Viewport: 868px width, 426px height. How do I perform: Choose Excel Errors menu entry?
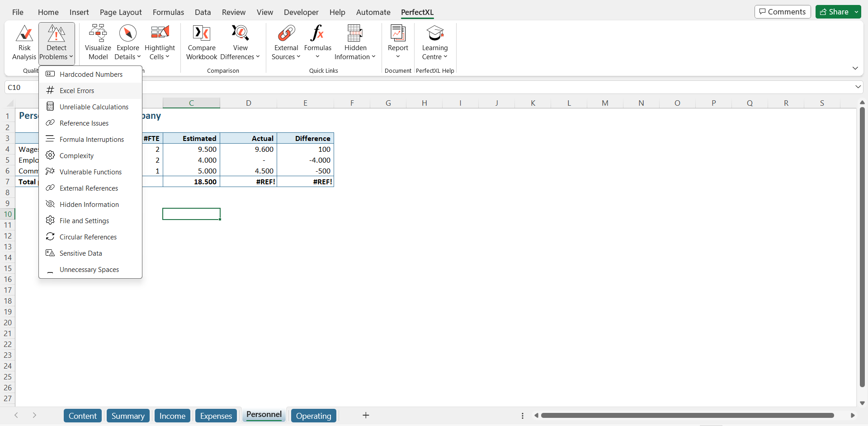click(90, 90)
